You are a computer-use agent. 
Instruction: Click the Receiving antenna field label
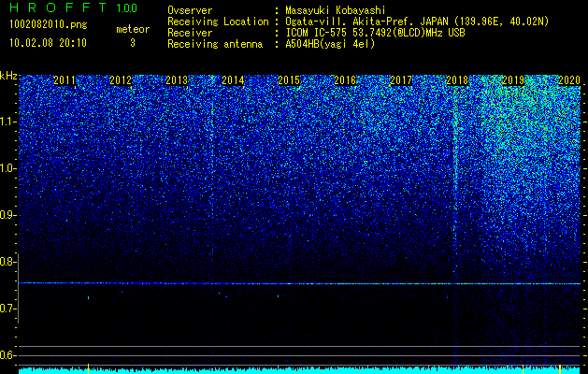click(215, 44)
